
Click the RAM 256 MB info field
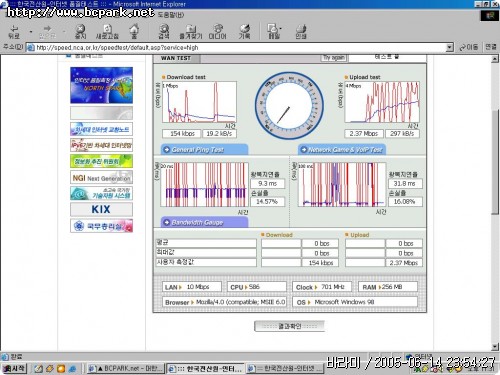[388, 287]
